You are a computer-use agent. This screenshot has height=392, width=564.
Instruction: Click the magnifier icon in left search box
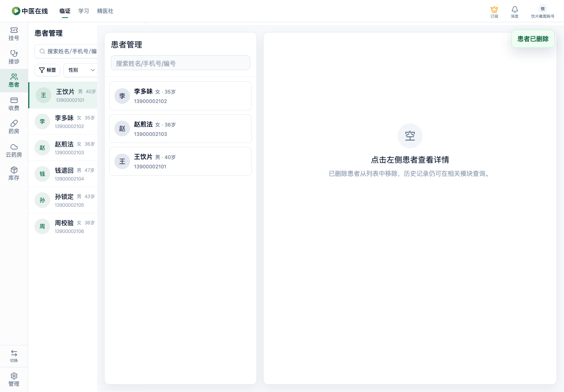point(42,51)
